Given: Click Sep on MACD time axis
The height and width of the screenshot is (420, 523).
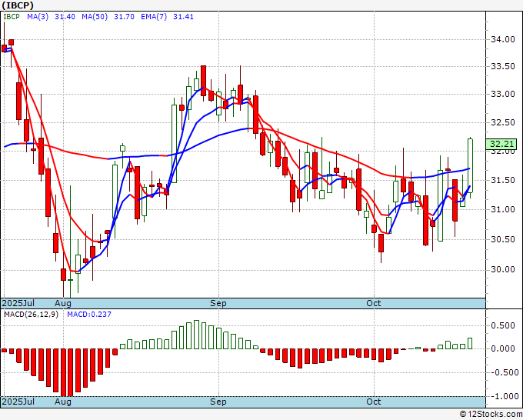Looking at the screenshot, I should 218,402.
